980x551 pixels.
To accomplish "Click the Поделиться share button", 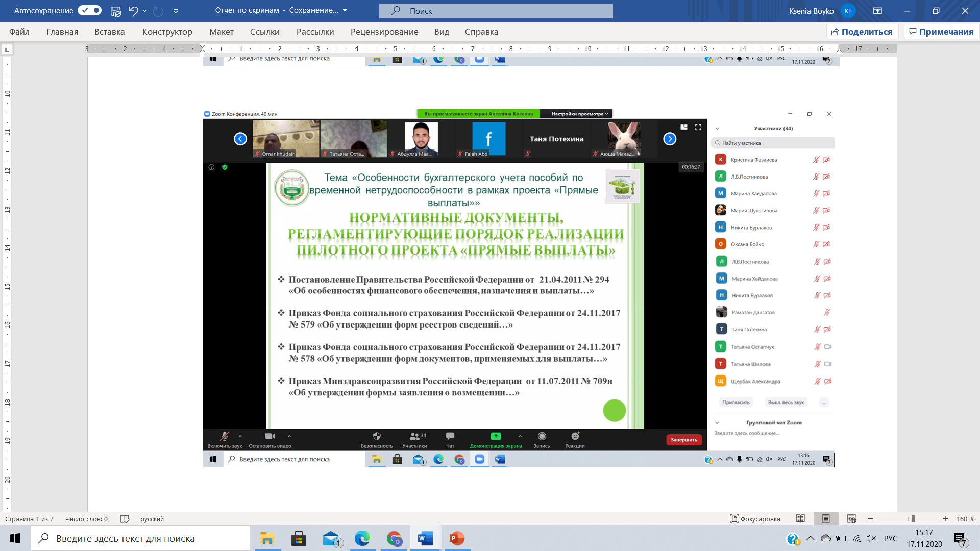I will [862, 32].
